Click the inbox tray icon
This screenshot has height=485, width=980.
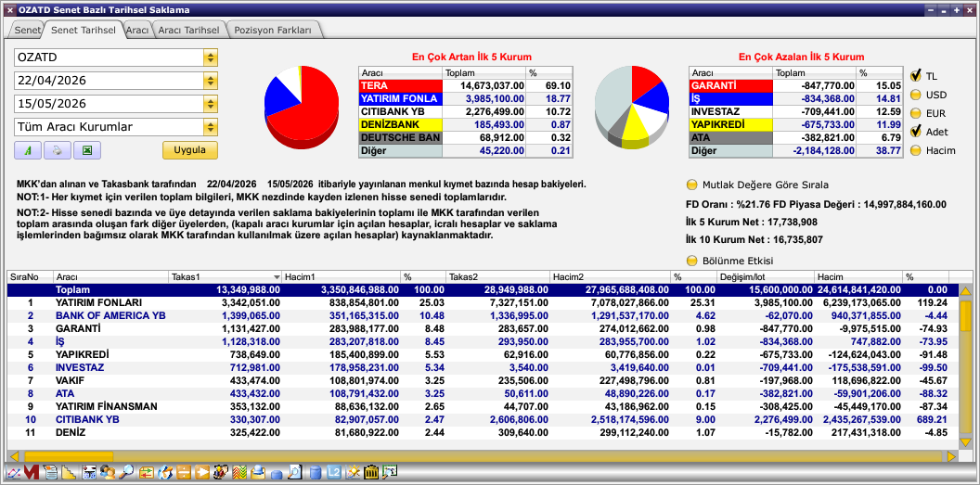[258, 473]
